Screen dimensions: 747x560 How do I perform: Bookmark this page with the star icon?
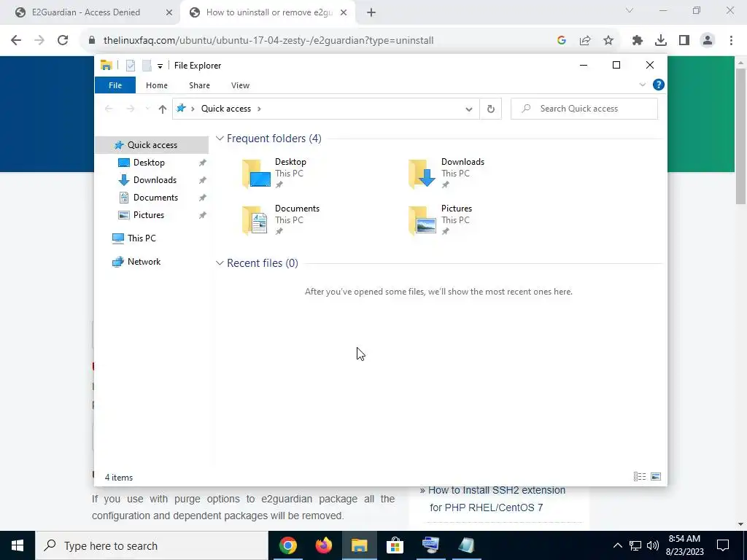608,41
